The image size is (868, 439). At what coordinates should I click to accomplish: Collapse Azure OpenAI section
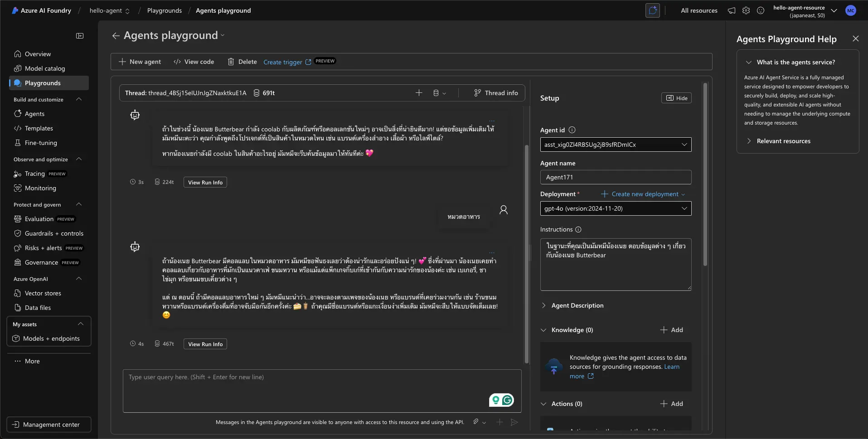tap(79, 279)
